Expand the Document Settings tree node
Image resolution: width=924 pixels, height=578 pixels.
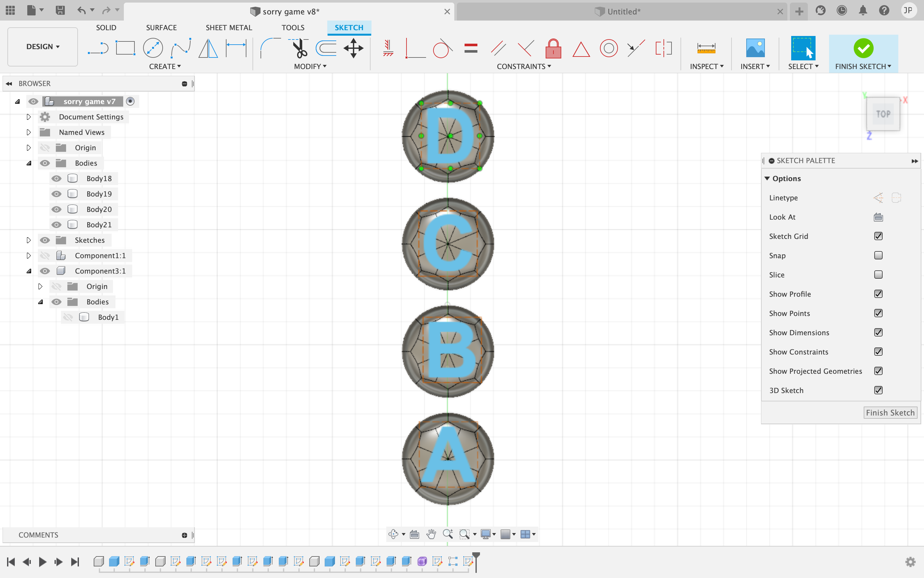click(29, 117)
